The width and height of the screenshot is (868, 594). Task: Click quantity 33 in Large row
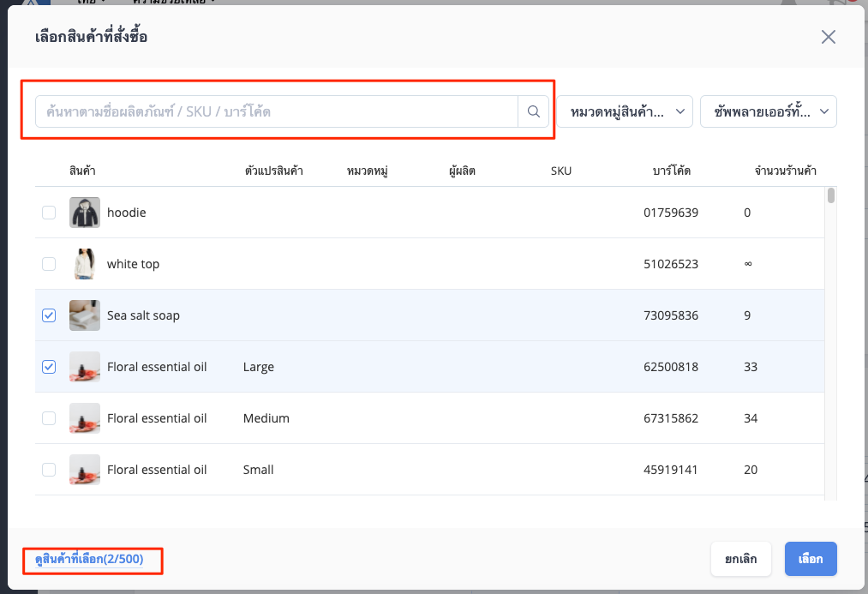(751, 367)
